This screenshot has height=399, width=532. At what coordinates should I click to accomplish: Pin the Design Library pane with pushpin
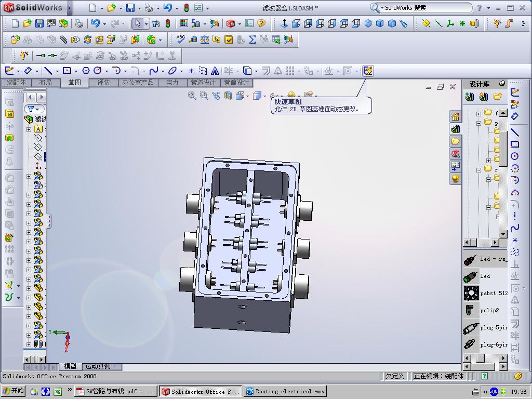pos(502,83)
